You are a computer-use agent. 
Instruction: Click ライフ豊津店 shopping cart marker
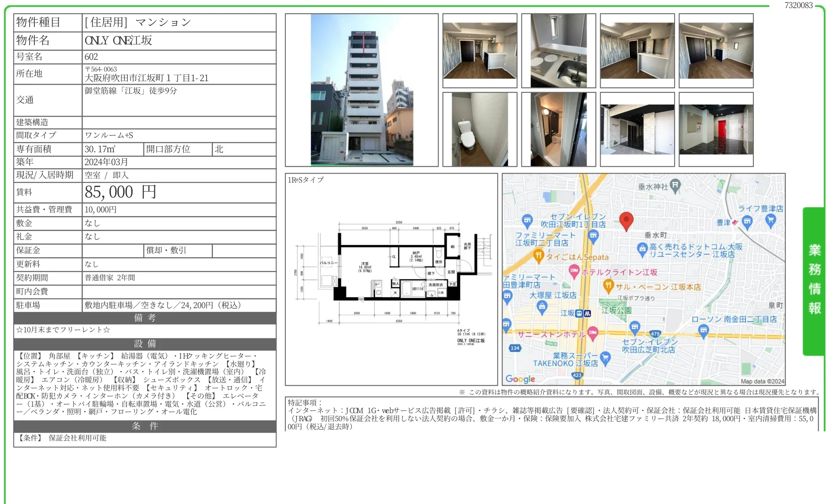(771, 220)
